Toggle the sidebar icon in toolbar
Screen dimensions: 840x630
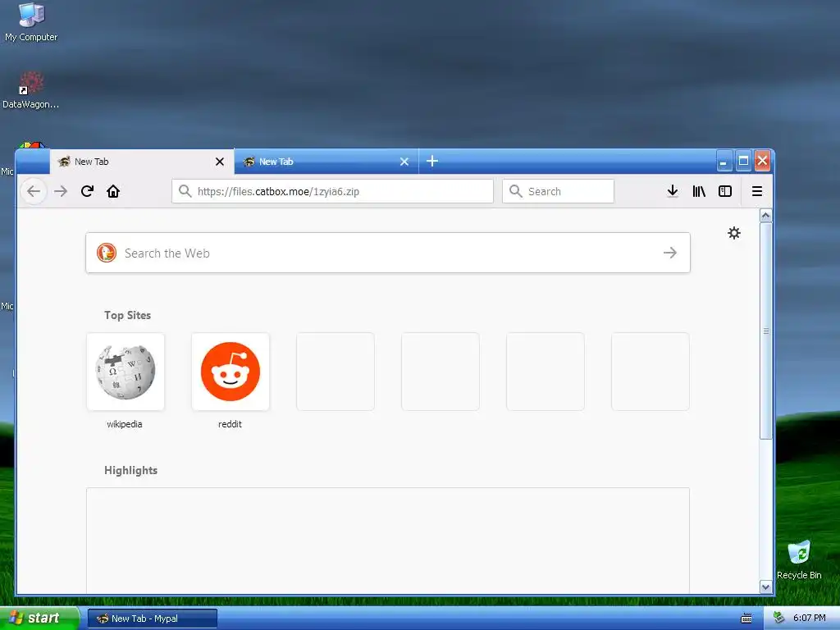[725, 191]
